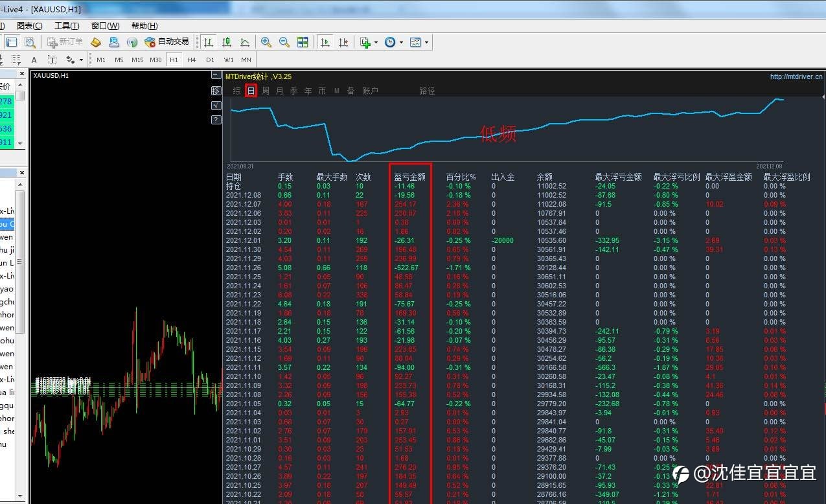Select the candlestick chart type icon
The image size is (826, 504).
[227, 42]
